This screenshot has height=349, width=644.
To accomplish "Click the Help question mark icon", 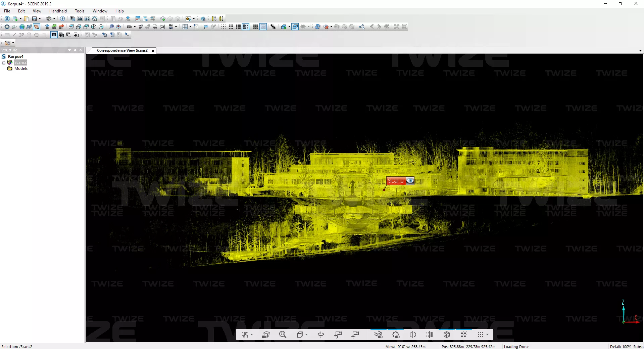I will coord(62,19).
